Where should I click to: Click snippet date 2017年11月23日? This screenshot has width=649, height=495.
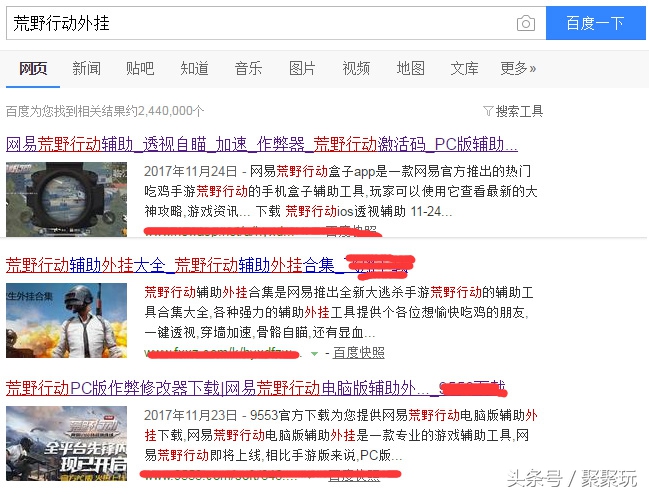click(191, 415)
